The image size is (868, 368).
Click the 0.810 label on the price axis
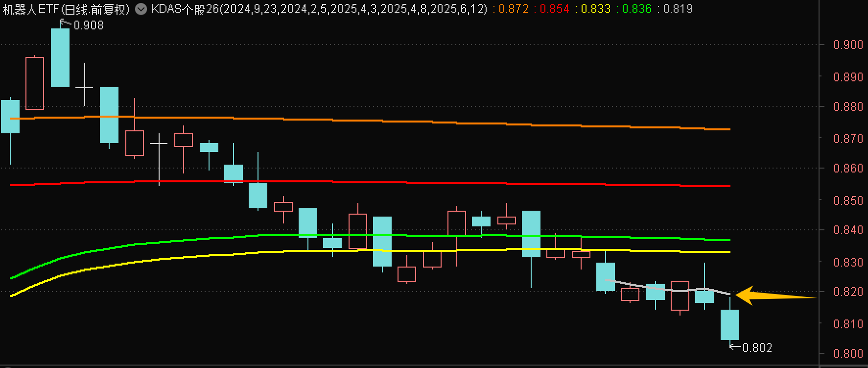click(848, 324)
